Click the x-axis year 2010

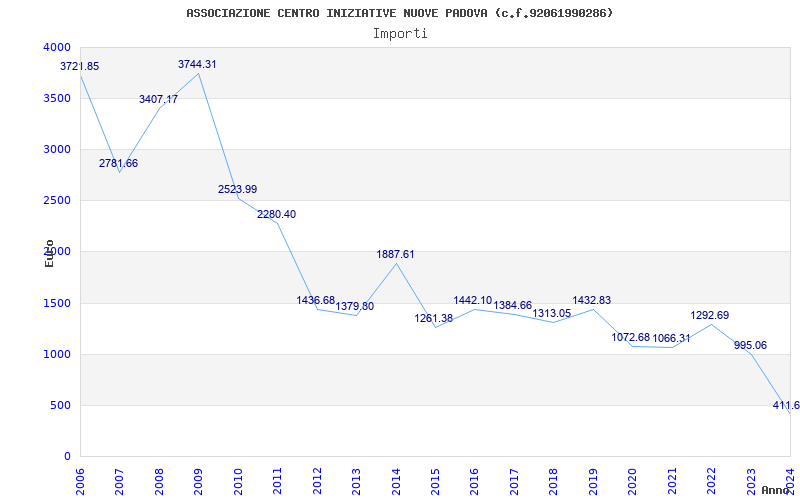[237, 482]
